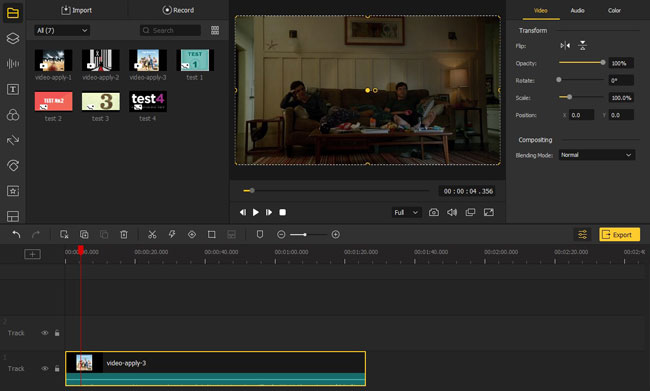Image resolution: width=650 pixels, height=391 pixels.
Task: Click the Import button
Action: [77, 10]
